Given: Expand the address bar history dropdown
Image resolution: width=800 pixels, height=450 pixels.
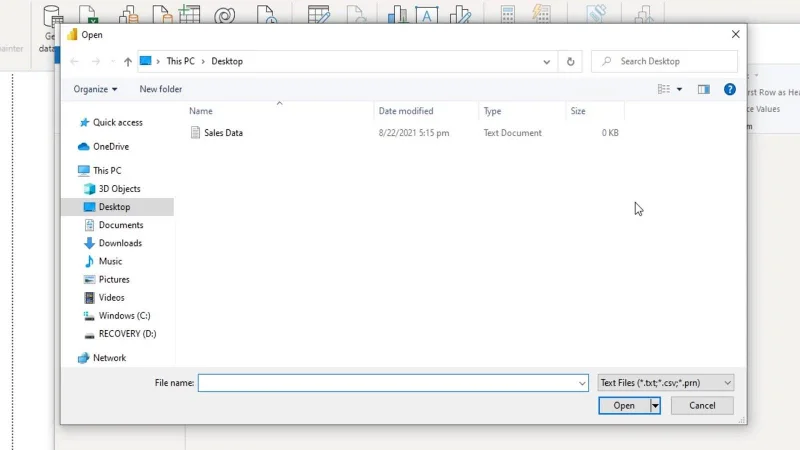Looking at the screenshot, I should tap(546, 62).
